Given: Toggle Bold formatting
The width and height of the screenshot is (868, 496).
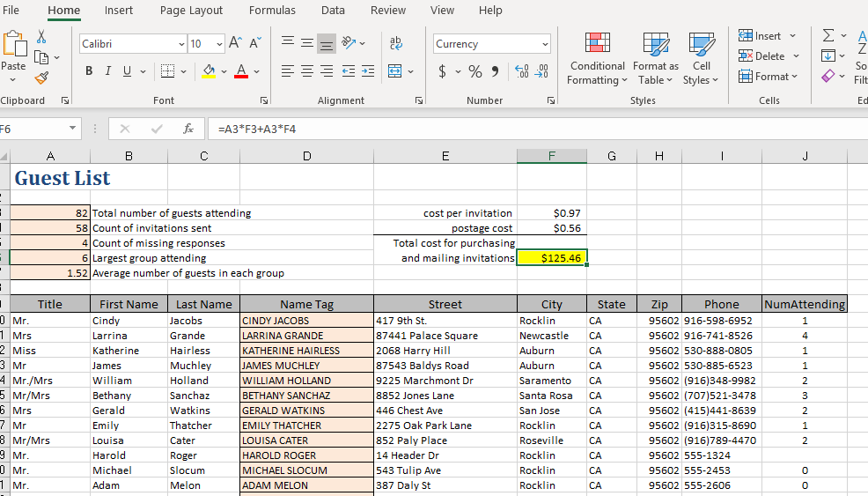Looking at the screenshot, I should click(x=89, y=71).
